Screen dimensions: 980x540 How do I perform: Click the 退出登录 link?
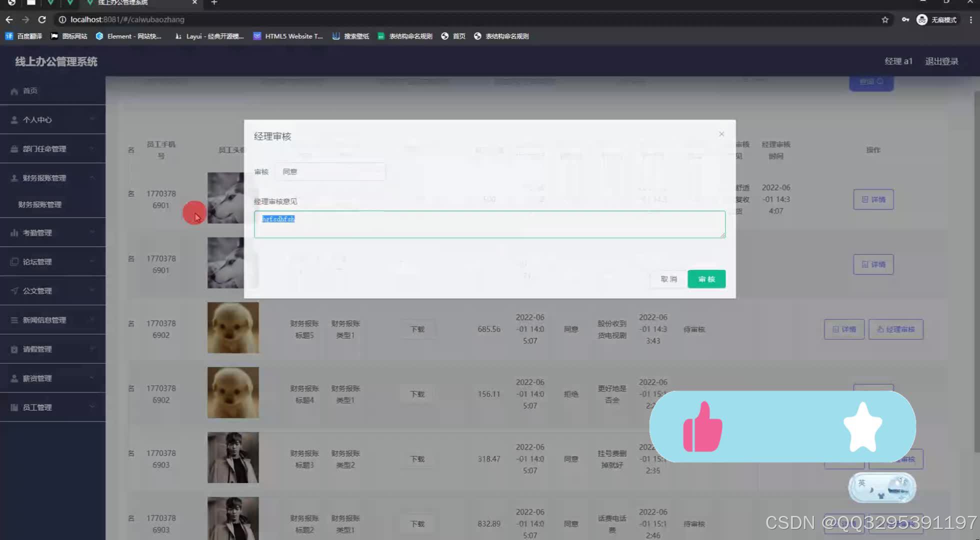[x=941, y=61]
